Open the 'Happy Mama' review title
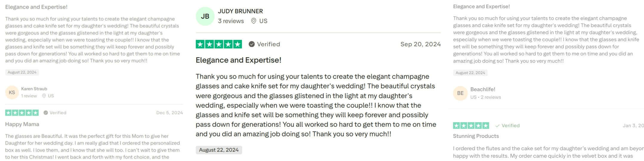The image size is (644, 161). tap(22, 124)
